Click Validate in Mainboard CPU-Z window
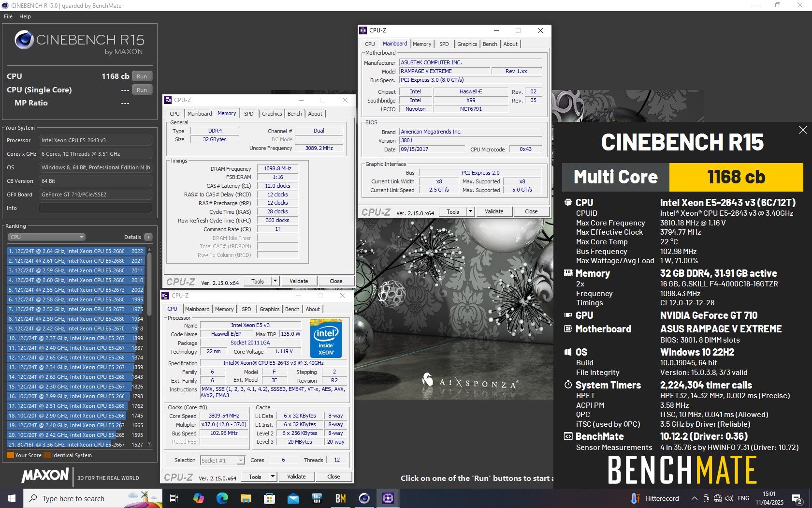 click(494, 211)
